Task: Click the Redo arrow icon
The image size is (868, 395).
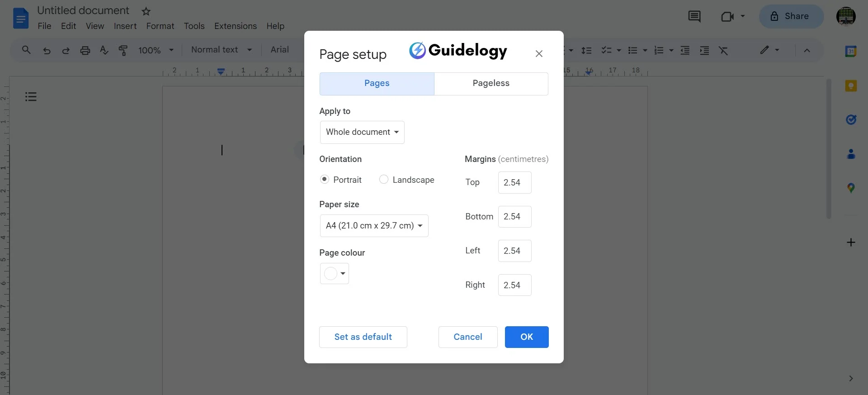Action: click(x=66, y=50)
